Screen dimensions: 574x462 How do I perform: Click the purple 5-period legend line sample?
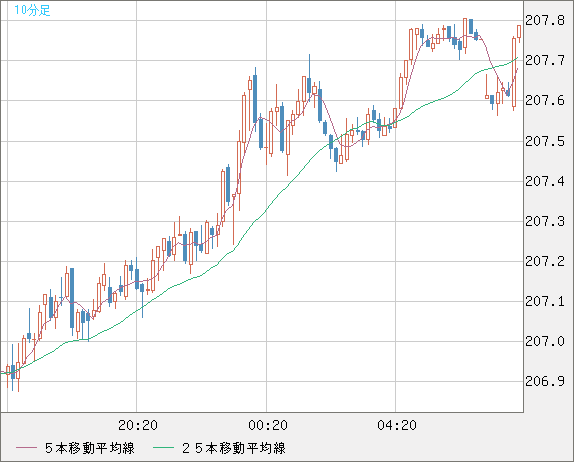click(26, 448)
